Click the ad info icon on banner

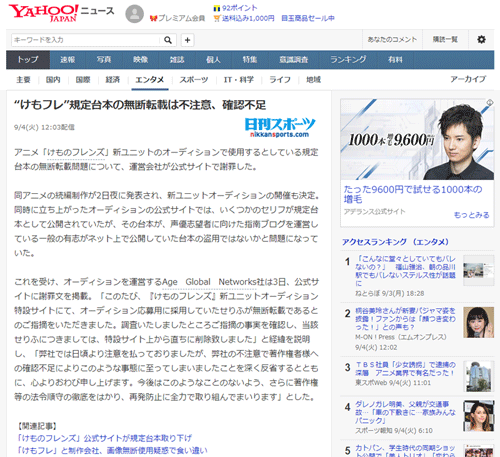click(x=489, y=103)
